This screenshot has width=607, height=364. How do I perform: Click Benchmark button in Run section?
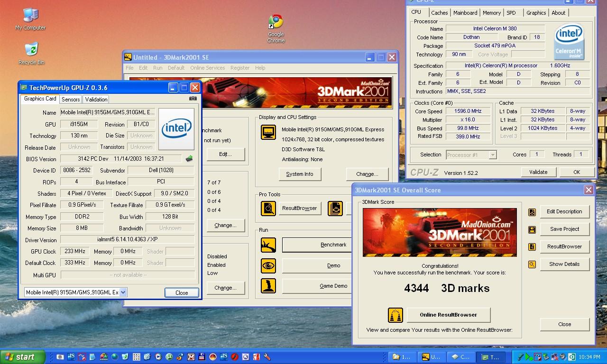point(318,245)
